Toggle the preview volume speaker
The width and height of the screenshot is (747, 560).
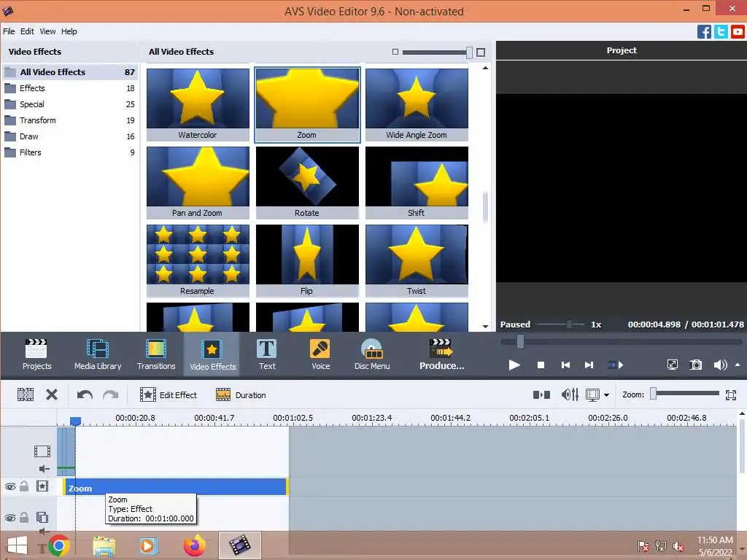coord(720,365)
